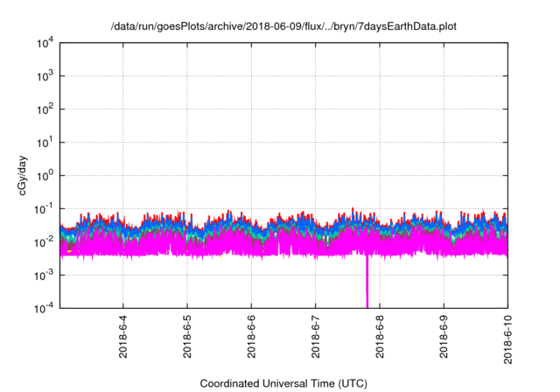Click the 10^-2 y-axis tick label
Viewport: 560px width, 392px height.
point(44,242)
